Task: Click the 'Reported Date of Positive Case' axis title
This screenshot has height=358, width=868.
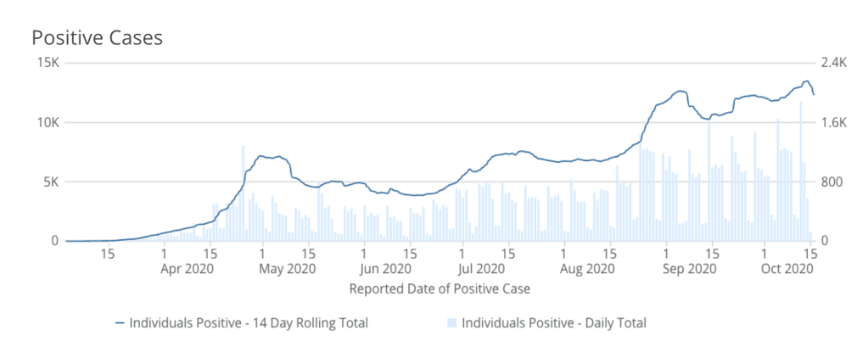Action: pyautogui.click(x=440, y=289)
